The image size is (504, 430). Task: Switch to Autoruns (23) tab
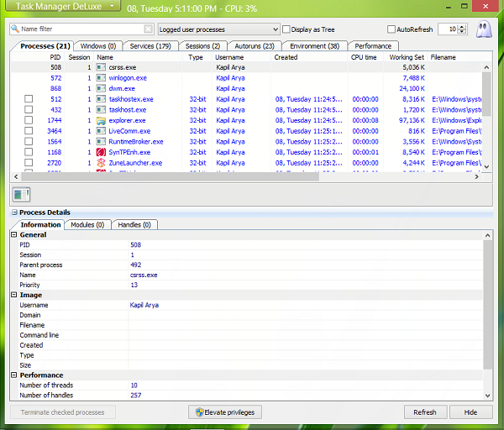(255, 46)
